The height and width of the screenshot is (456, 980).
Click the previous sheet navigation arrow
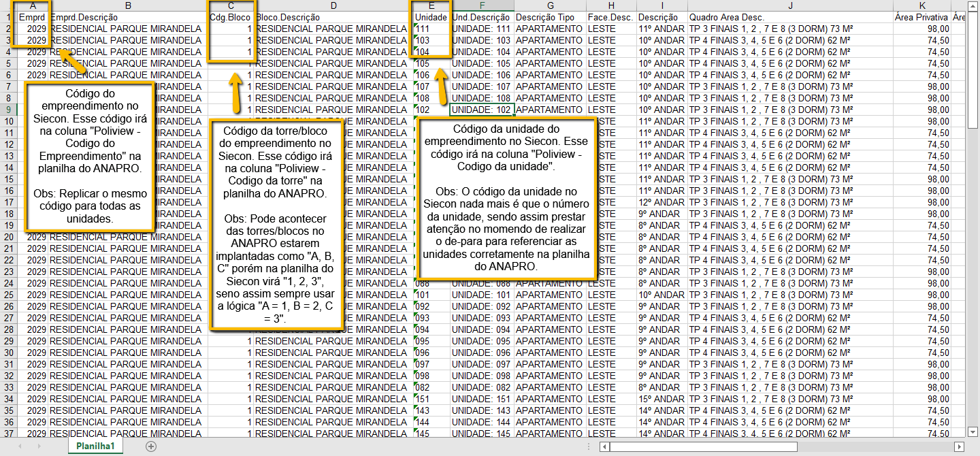click(20, 446)
